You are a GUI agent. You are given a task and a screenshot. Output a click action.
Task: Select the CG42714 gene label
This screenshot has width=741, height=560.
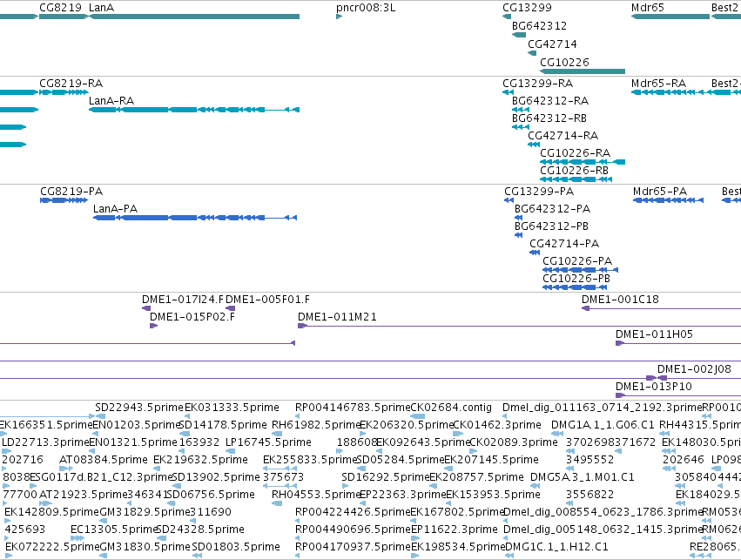click(x=552, y=44)
